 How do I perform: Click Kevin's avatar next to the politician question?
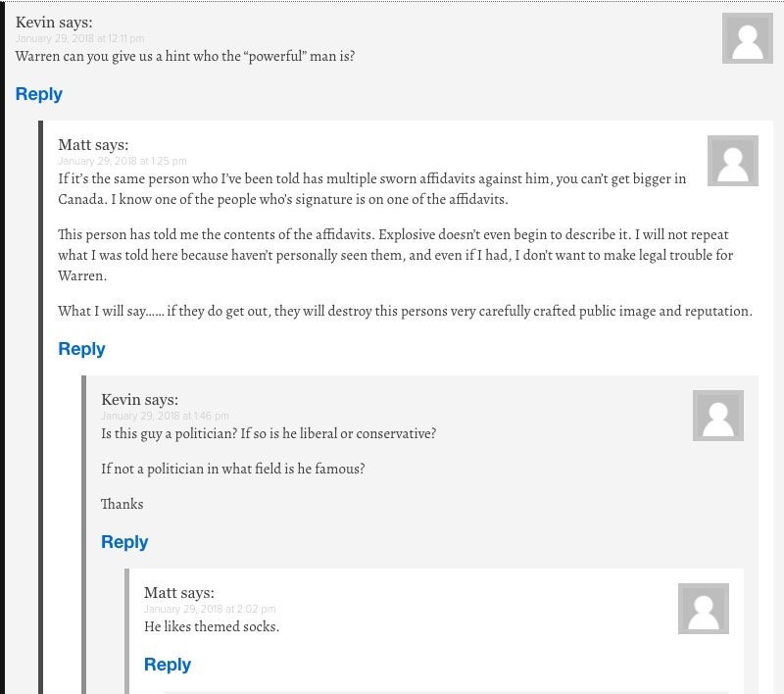(718, 416)
